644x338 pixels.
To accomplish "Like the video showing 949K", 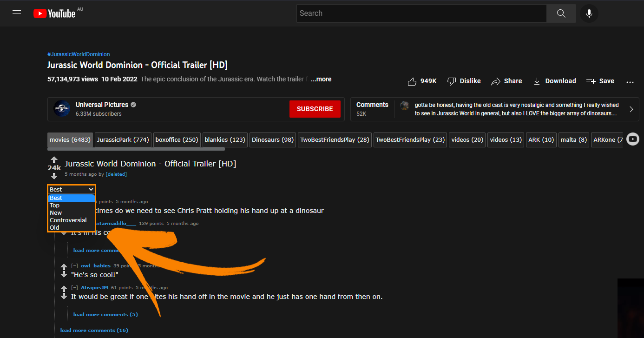I will [x=422, y=81].
